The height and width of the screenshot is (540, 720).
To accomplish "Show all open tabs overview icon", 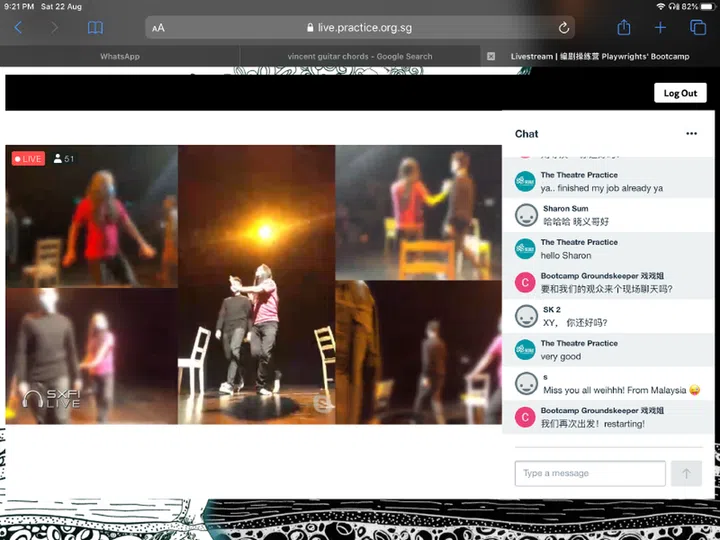I will [x=698, y=28].
